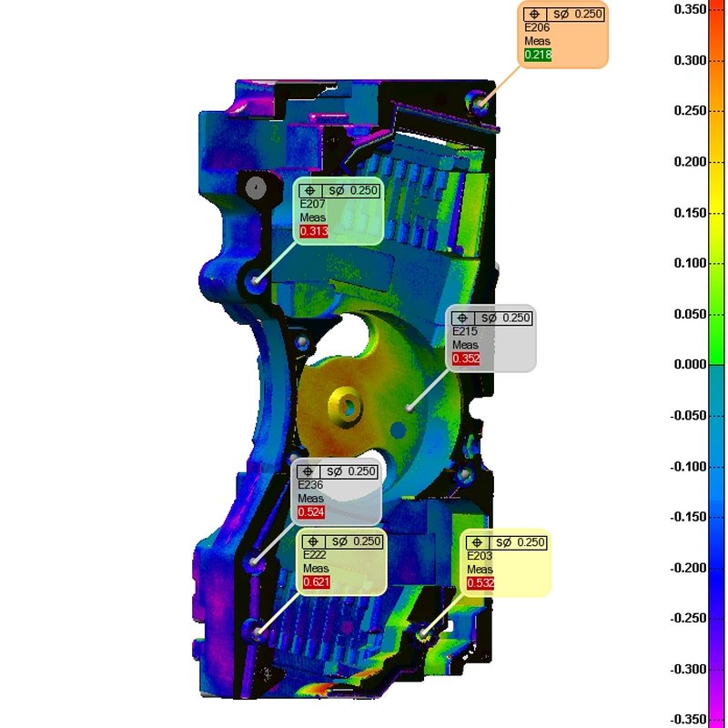Image resolution: width=728 pixels, height=728 pixels.
Task: Click the SØ 0.250 tolerance in E206 callout
Action: [x=578, y=15]
